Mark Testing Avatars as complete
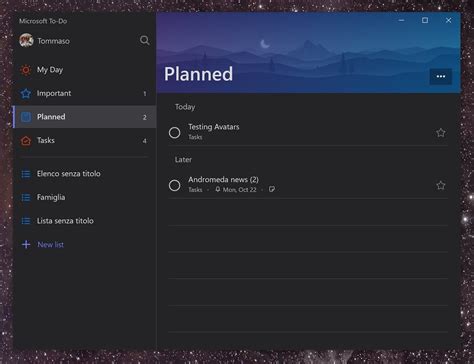 tap(174, 133)
